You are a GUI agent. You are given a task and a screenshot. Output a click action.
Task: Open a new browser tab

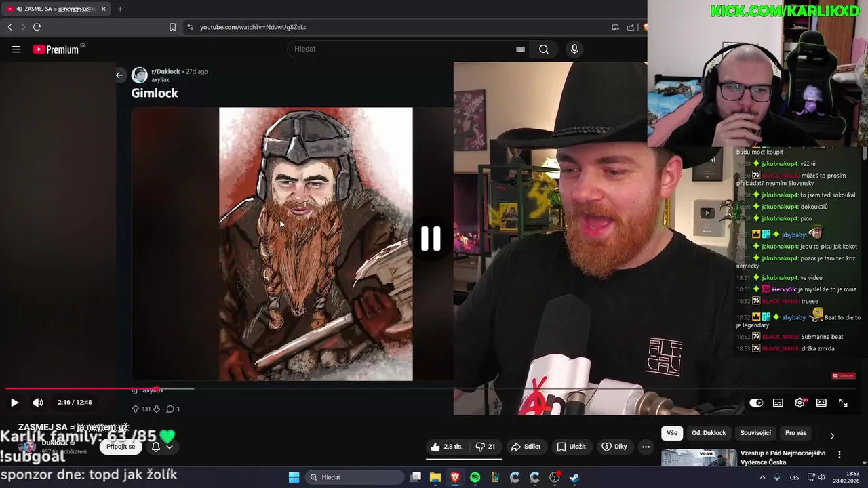tap(120, 9)
